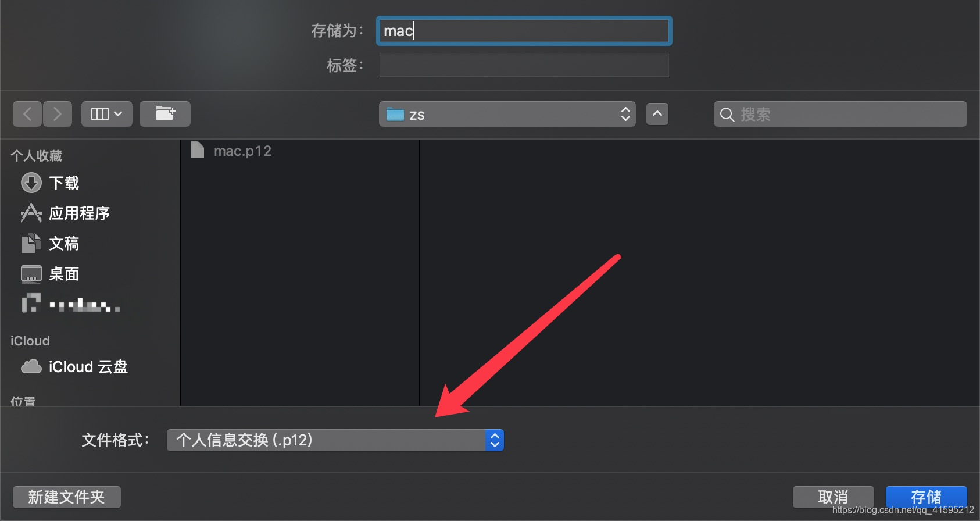Create a new folder using the toolbar folder icon
The height and width of the screenshot is (521, 980).
pos(165,114)
